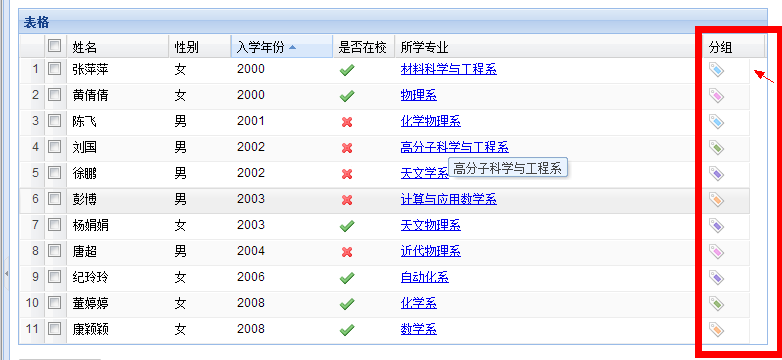Click the purple tag icon for 徐鹏
This screenshot has height=360, width=782.
(716, 174)
